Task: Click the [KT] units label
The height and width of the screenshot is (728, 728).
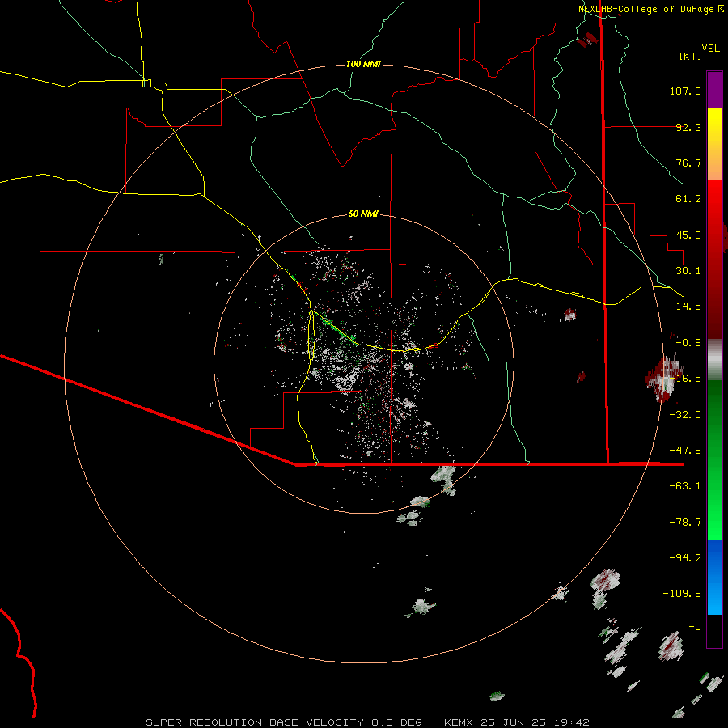Action: click(691, 56)
